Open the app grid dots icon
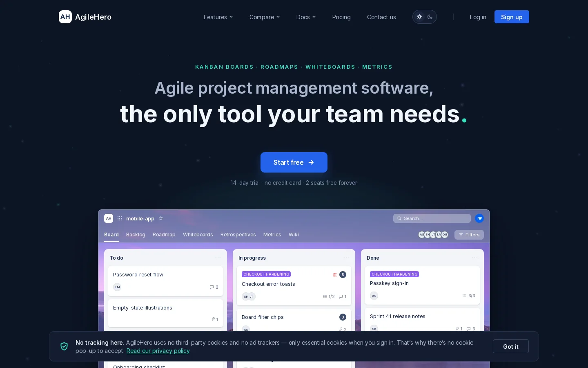The height and width of the screenshot is (368, 588). click(x=120, y=218)
